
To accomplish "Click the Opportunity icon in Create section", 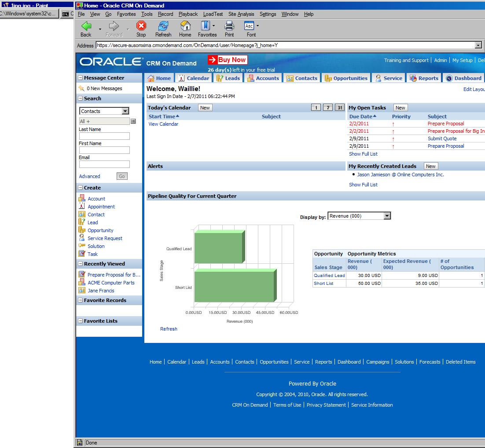I will click(82, 230).
